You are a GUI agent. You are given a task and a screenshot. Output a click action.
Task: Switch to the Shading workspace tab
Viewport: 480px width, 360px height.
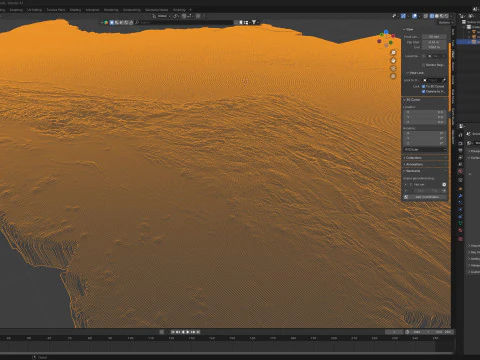76,10
